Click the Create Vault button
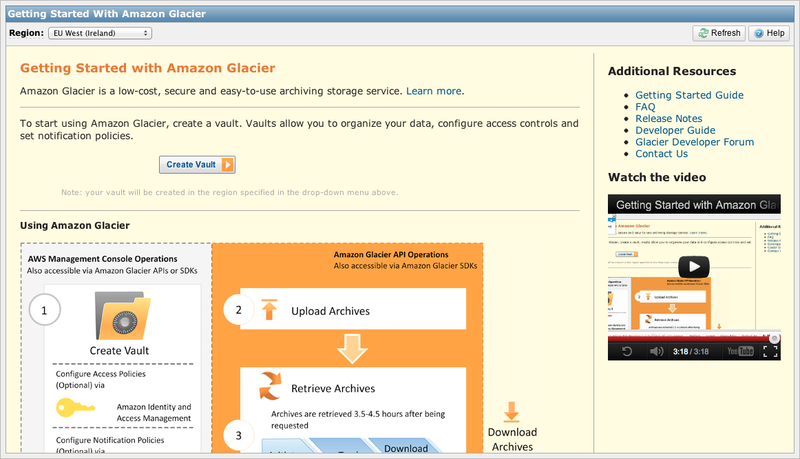800x459 pixels. [197, 165]
